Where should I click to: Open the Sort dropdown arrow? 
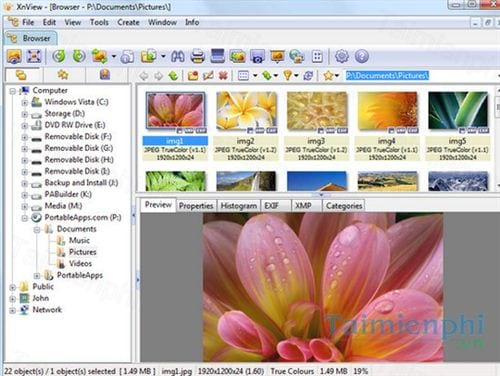click(x=276, y=76)
